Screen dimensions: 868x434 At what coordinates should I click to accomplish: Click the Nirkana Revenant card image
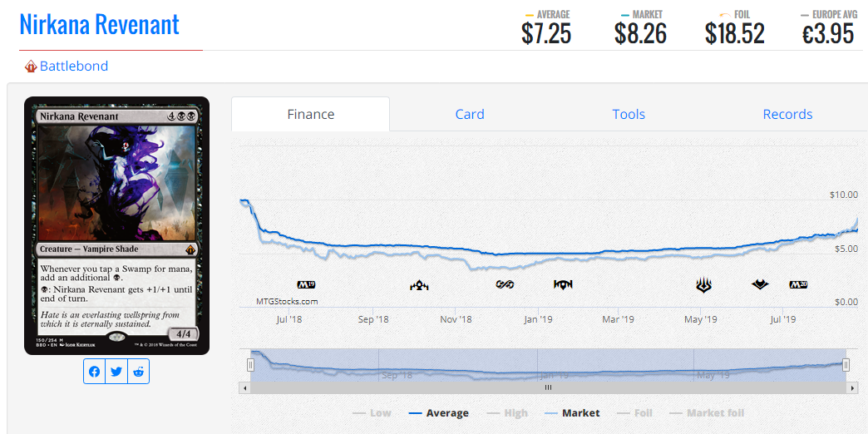click(x=116, y=225)
